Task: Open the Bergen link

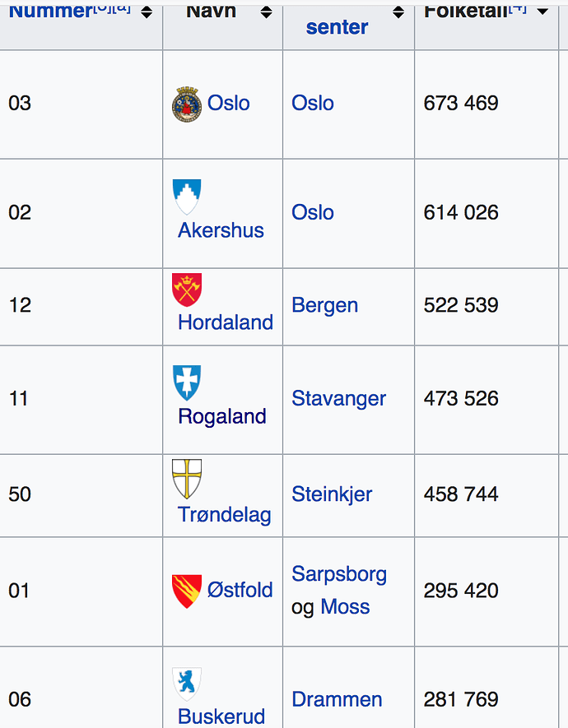Action: point(324,305)
